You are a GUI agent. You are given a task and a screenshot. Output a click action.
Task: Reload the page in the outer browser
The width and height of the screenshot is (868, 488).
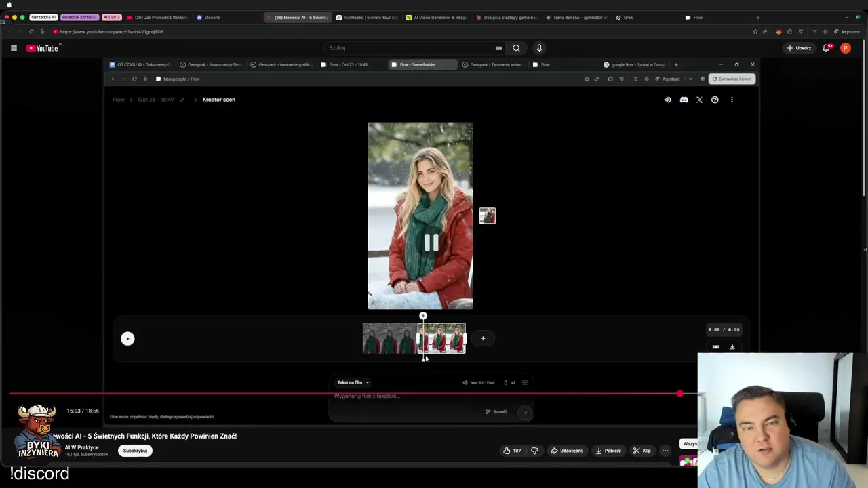31,31
